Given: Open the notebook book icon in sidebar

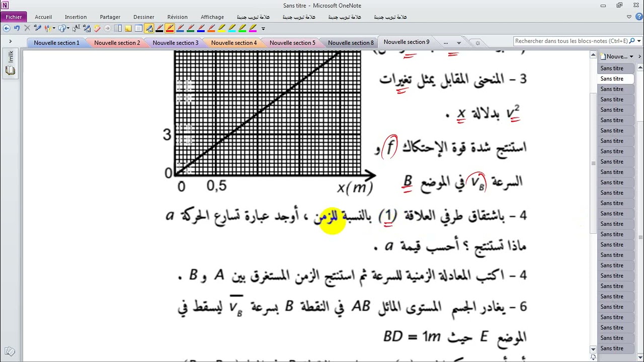Looking at the screenshot, I should [11, 70].
